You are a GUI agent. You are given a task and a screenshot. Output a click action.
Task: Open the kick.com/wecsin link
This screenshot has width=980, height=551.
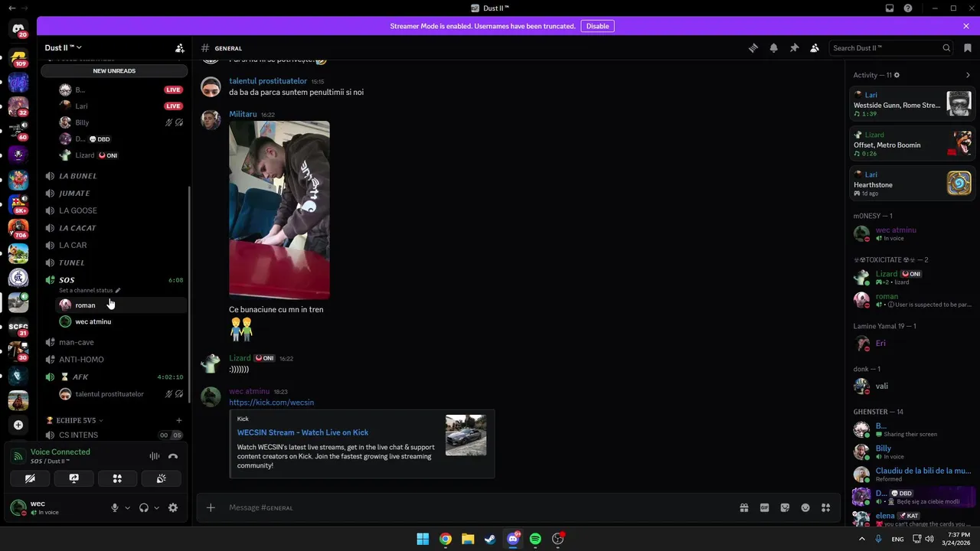tap(271, 403)
